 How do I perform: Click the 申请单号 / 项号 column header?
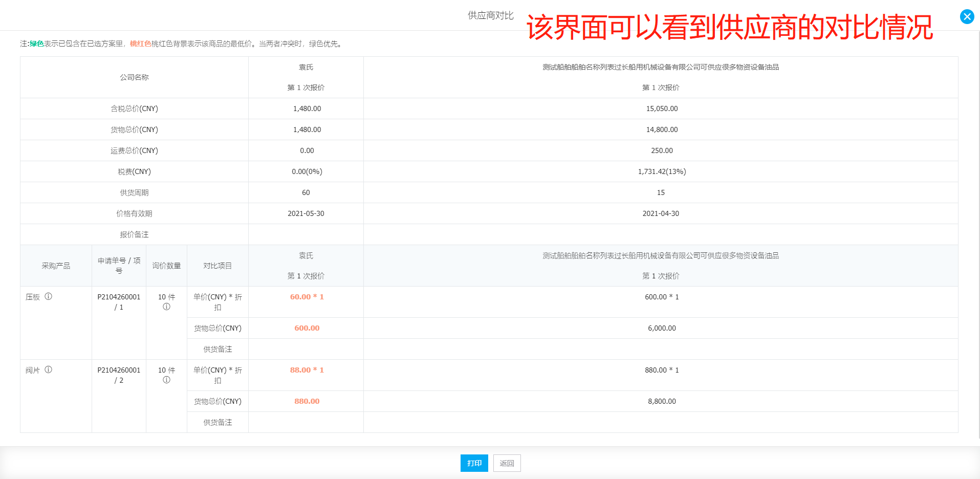point(119,266)
